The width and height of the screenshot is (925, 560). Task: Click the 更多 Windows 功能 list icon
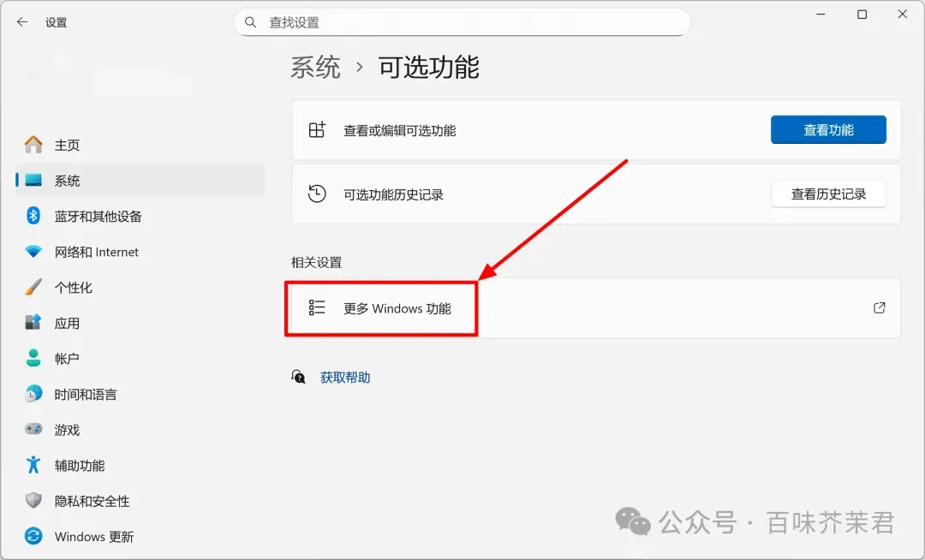coord(317,307)
